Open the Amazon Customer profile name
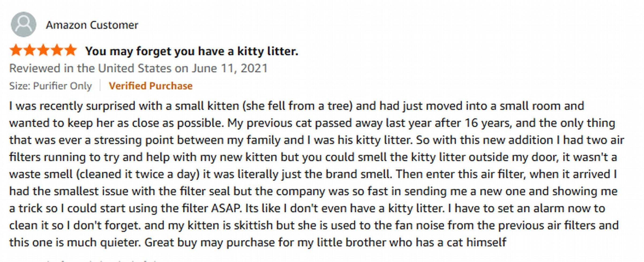644x262 pixels. click(92, 25)
